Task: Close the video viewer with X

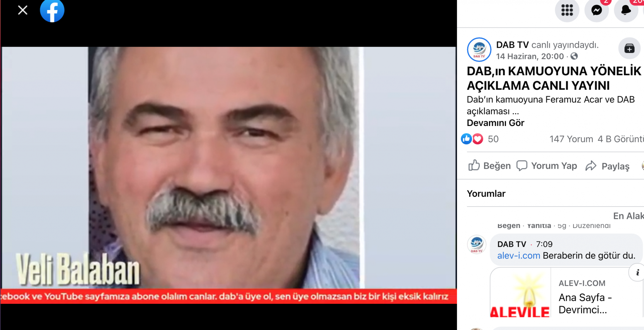Action: tap(23, 10)
